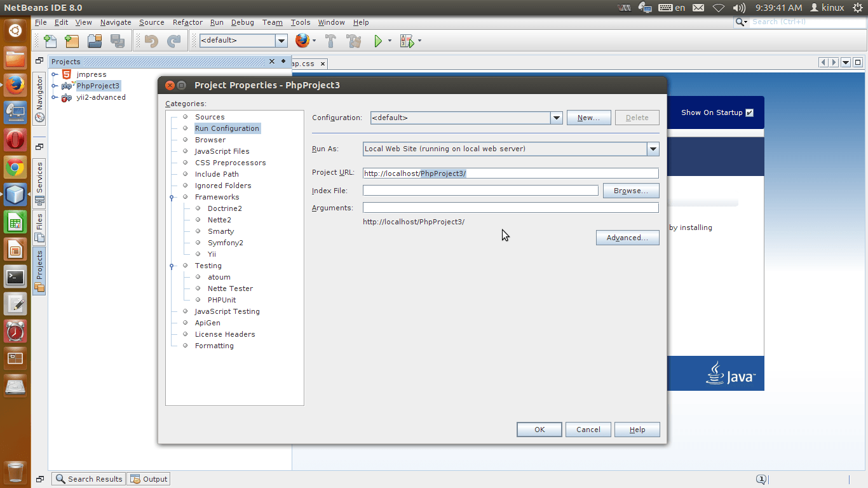Image resolution: width=868 pixels, height=488 pixels.
Task: Open the Search Results bottom tab
Action: [89, 479]
